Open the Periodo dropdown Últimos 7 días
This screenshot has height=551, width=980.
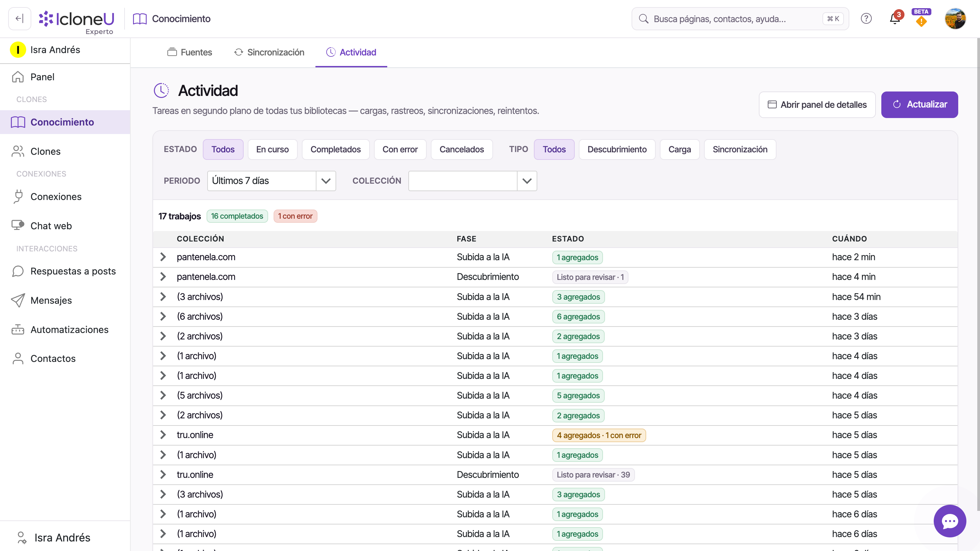click(x=272, y=181)
